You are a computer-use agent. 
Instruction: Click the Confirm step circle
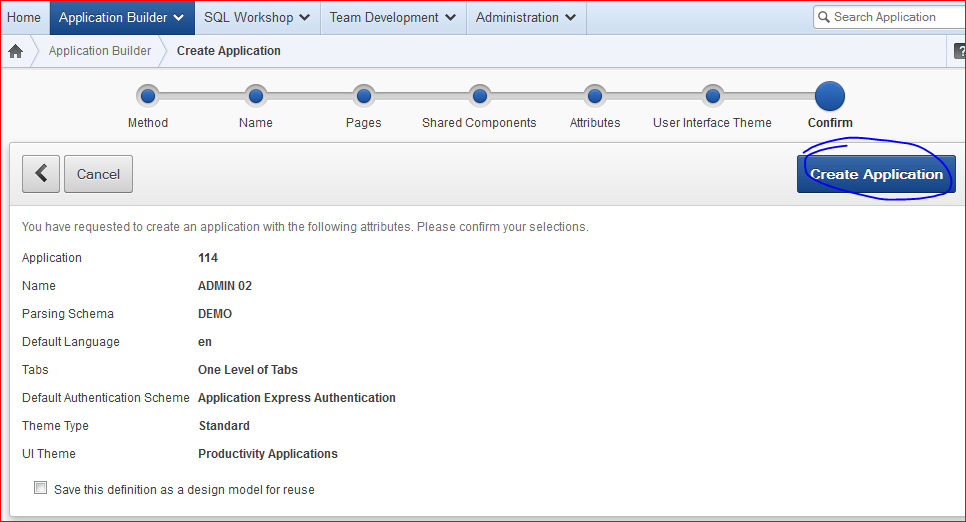point(830,96)
